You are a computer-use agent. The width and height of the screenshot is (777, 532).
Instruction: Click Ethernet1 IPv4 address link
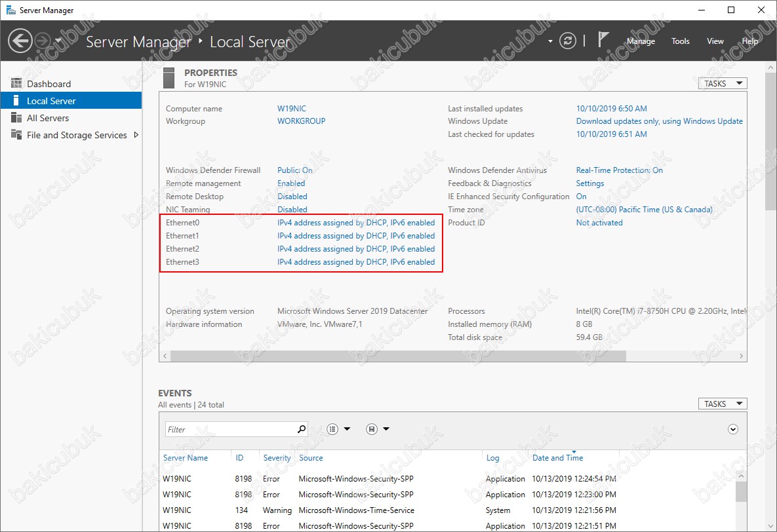356,236
